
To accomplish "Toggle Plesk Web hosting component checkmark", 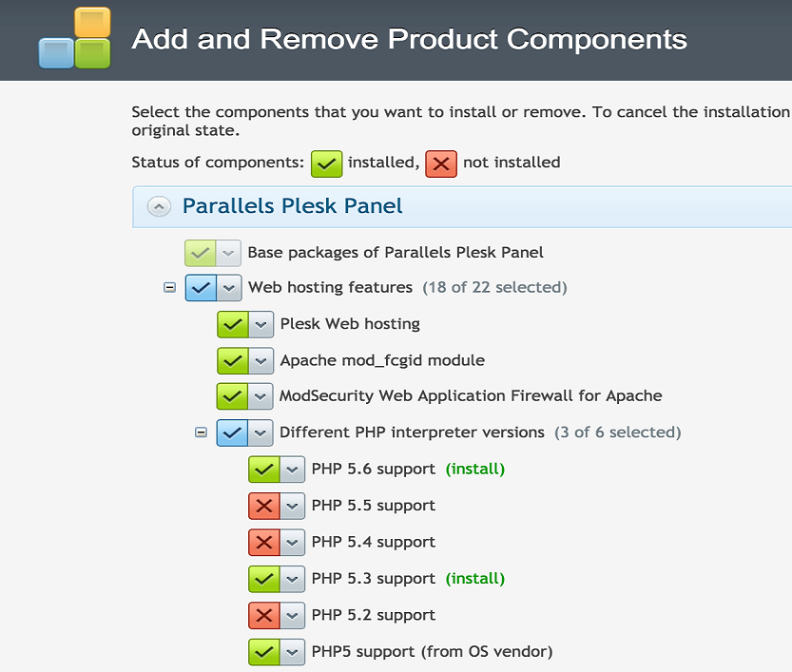I will [x=232, y=324].
